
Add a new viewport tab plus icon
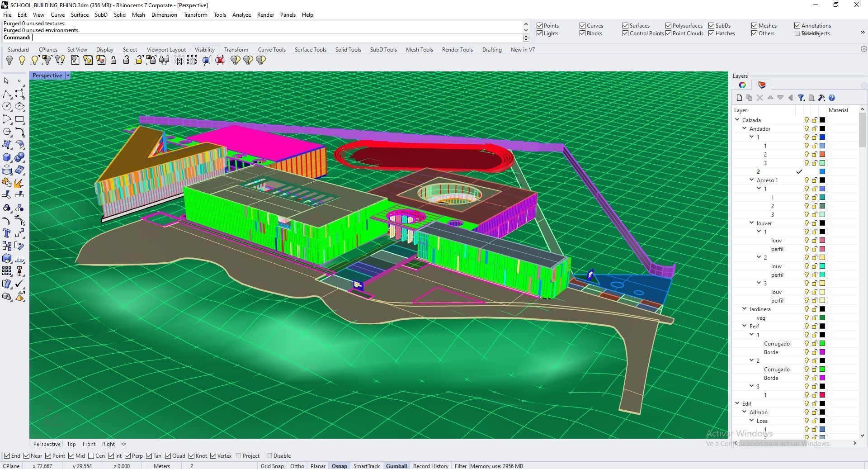(x=124, y=444)
